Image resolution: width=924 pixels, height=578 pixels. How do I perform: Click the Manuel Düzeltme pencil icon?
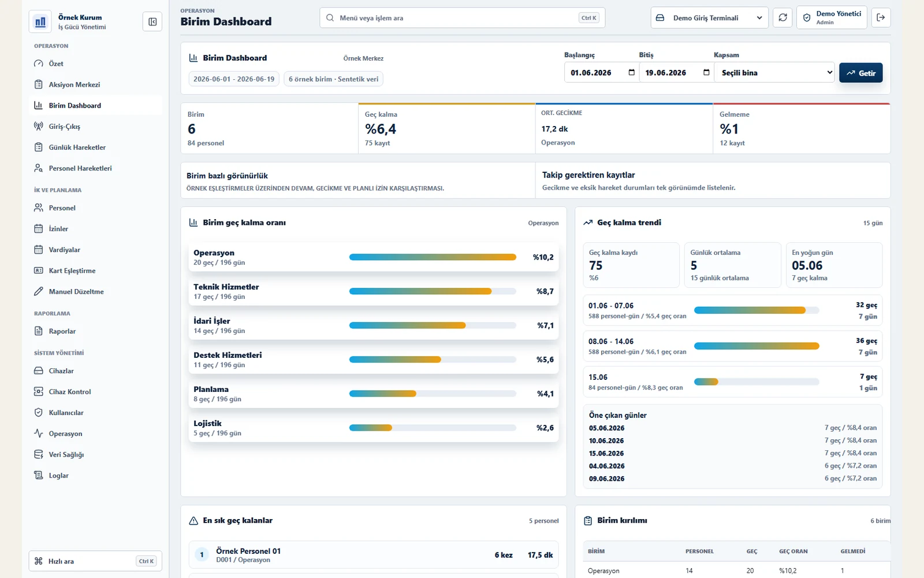[39, 291]
